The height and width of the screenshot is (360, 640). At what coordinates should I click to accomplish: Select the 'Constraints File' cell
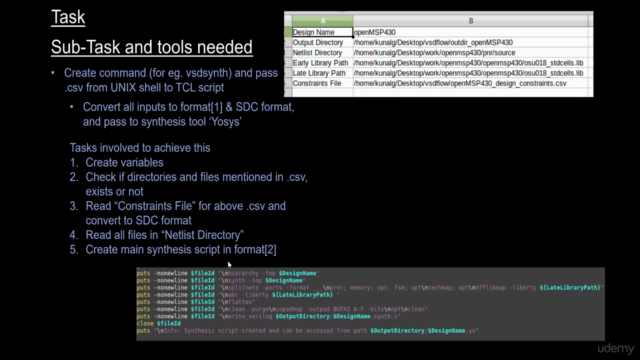tap(322, 83)
